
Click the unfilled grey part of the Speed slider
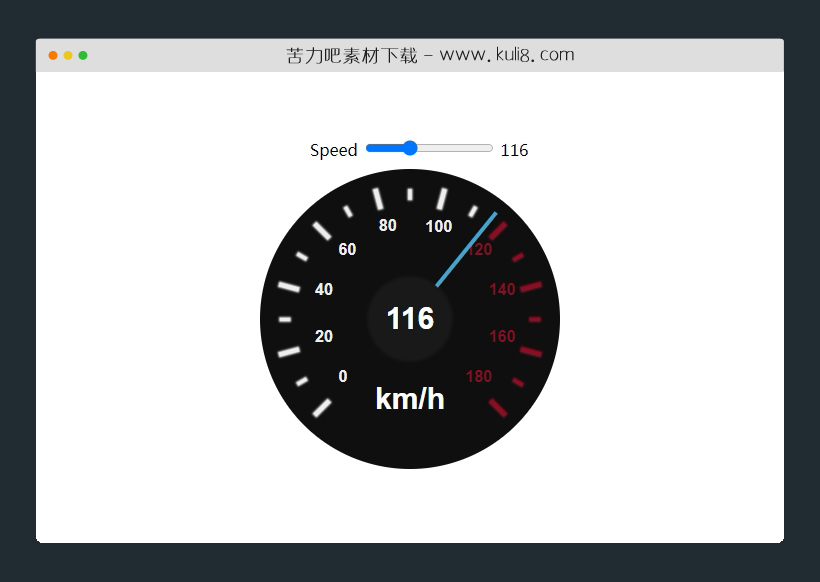455,148
